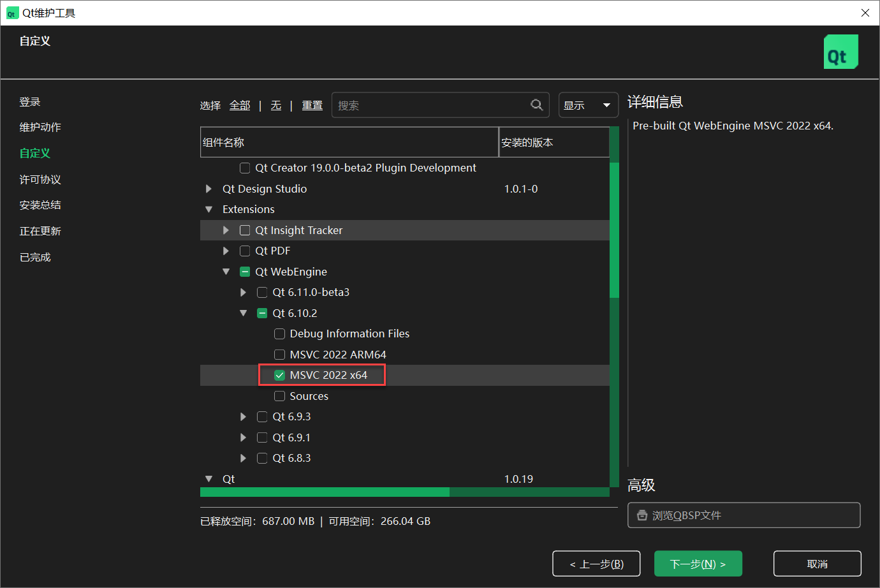Go to the 已完成 step

[35, 258]
